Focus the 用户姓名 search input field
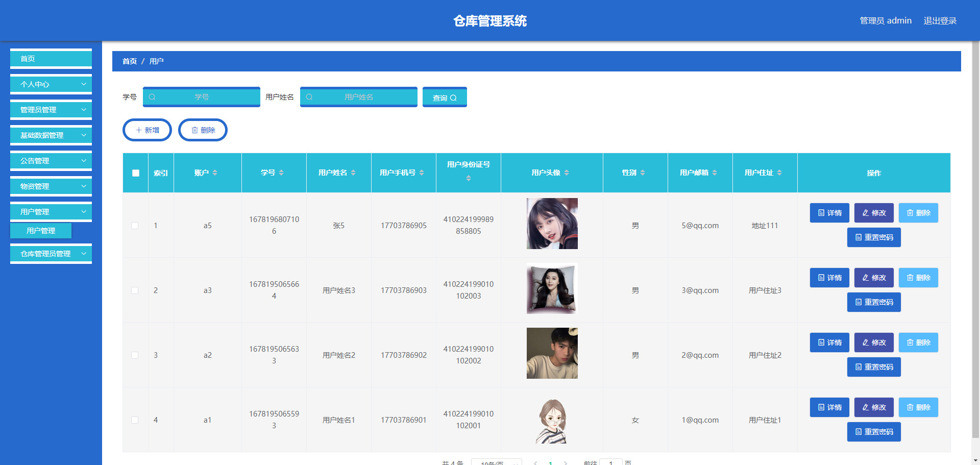The width and height of the screenshot is (980, 465). coord(359,97)
